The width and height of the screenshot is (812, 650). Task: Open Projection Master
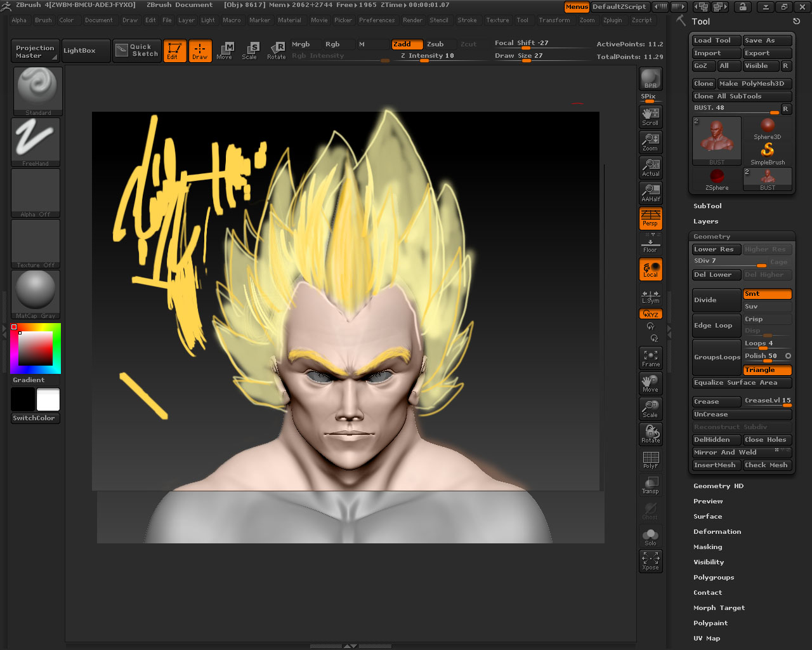tap(36, 51)
